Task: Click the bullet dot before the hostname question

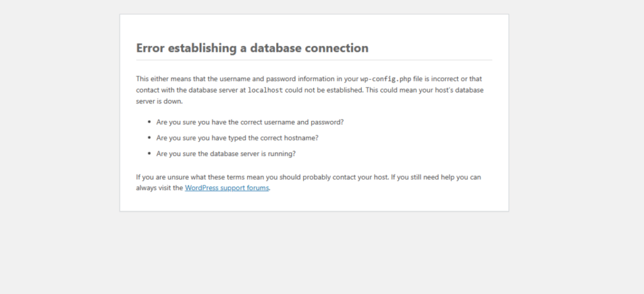Action: pos(150,137)
